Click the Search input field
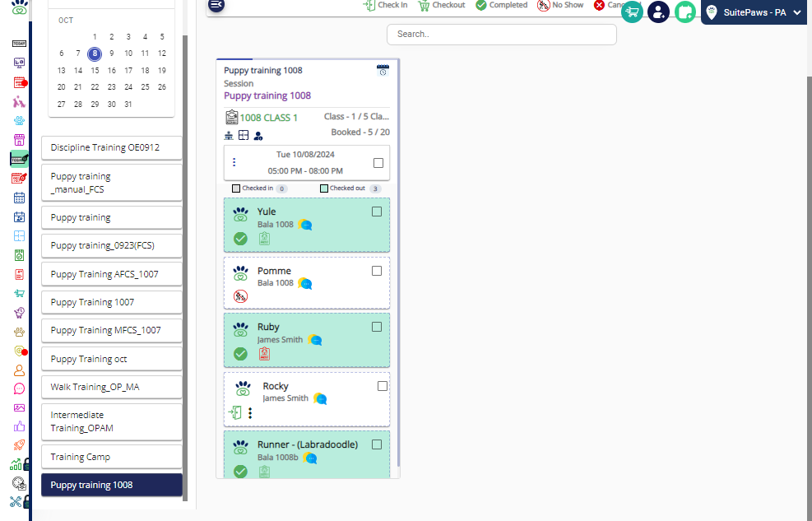812x521 pixels. click(x=501, y=35)
